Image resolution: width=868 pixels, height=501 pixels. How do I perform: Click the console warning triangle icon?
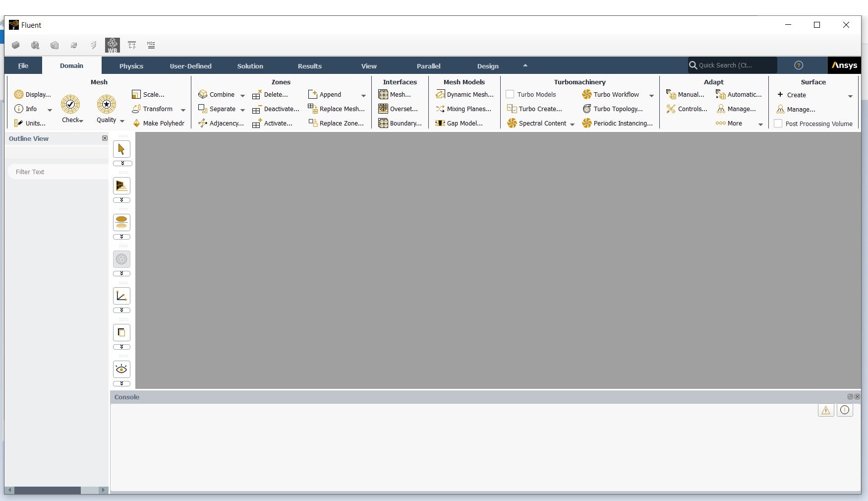[826, 410]
